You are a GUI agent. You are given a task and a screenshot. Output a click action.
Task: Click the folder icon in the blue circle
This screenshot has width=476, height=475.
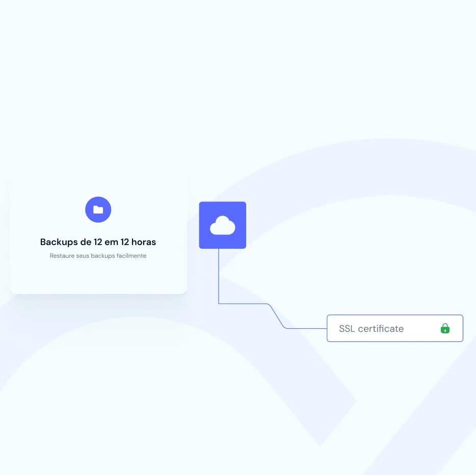pos(98,209)
